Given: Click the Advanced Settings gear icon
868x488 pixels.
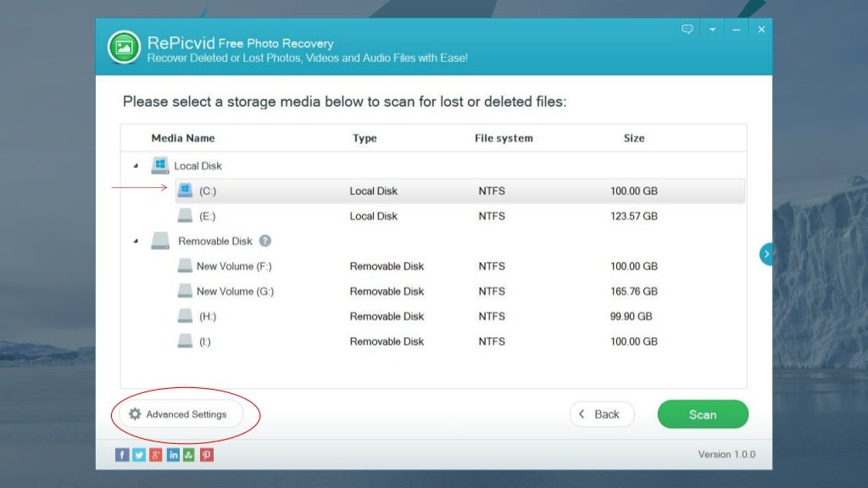Looking at the screenshot, I should [135, 413].
